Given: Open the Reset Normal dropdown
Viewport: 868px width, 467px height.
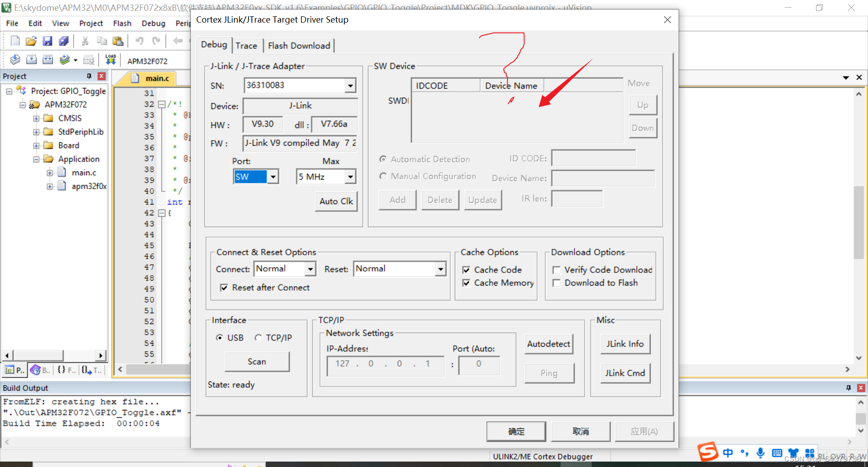Looking at the screenshot, I should 441,269.
